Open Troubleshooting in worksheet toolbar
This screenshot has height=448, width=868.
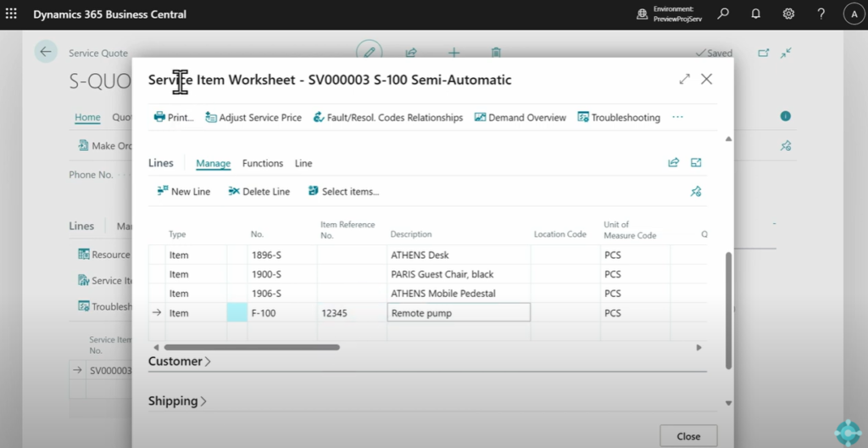point(619,117)
